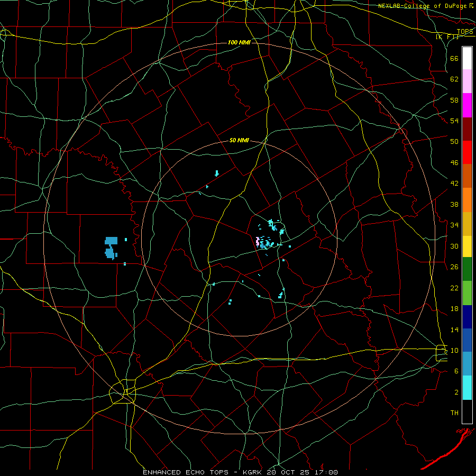This screenshot has width=476, height=476.
Task: Click the legend value 50
Action: pos(454,141)
